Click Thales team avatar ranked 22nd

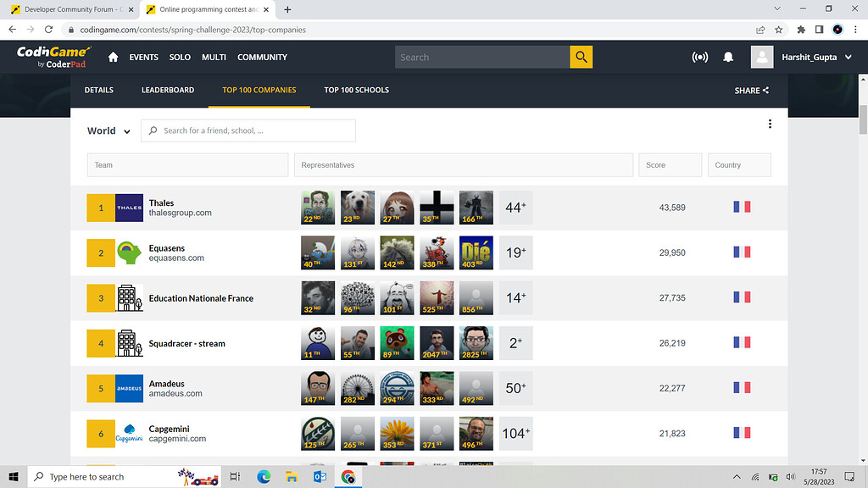click(x=317, y=207)
